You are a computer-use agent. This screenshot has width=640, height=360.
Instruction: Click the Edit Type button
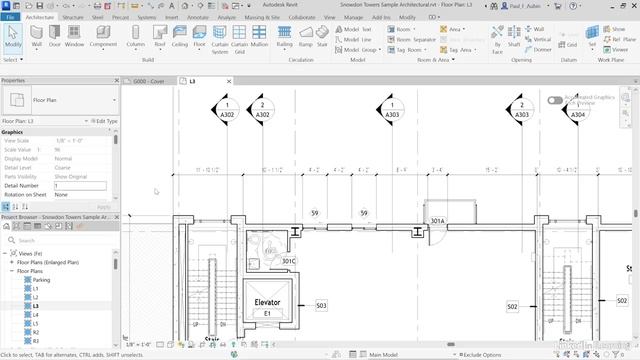tap(104, 121)
